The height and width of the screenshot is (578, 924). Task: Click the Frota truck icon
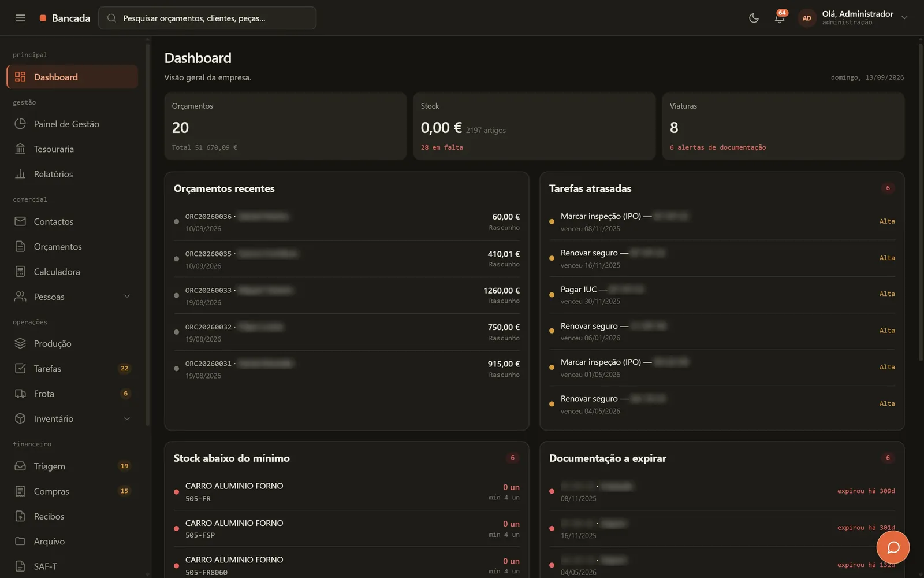tap(20, 394)
